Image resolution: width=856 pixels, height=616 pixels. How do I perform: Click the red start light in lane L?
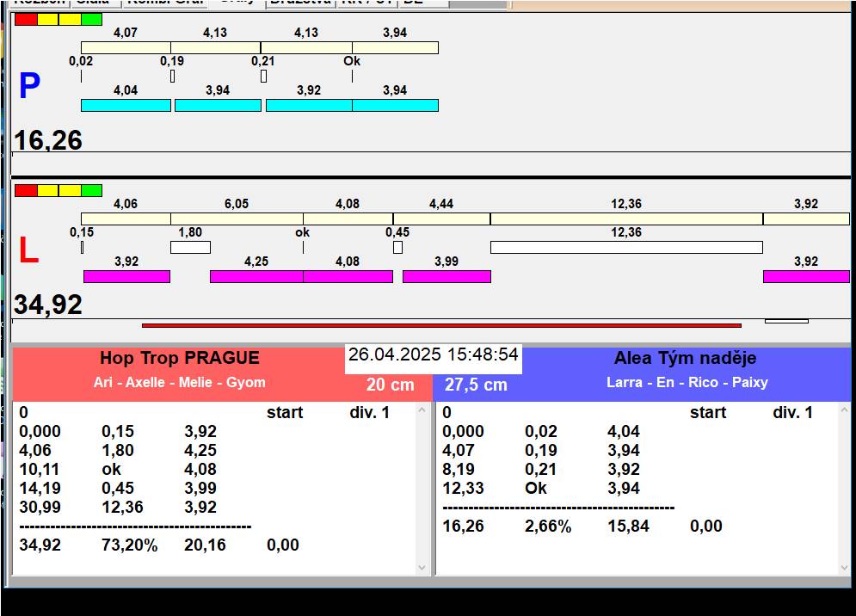[26, 190]
